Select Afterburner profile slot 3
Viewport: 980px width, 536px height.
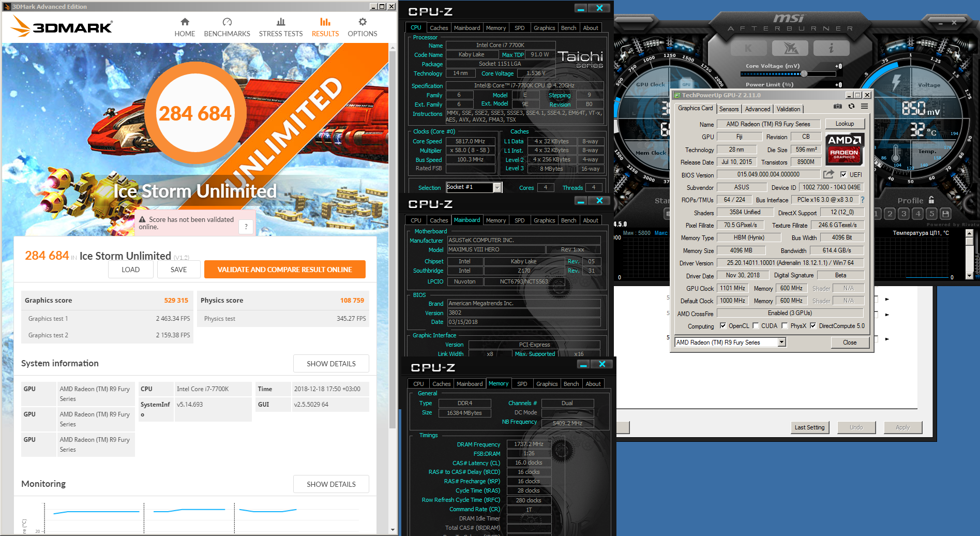coord(903,214)
